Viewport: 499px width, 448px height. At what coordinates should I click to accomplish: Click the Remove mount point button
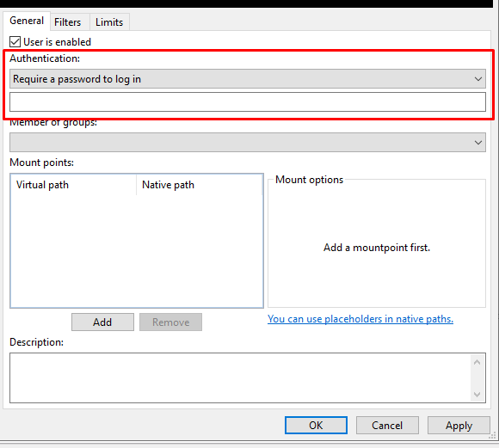(x=170, y=322)
